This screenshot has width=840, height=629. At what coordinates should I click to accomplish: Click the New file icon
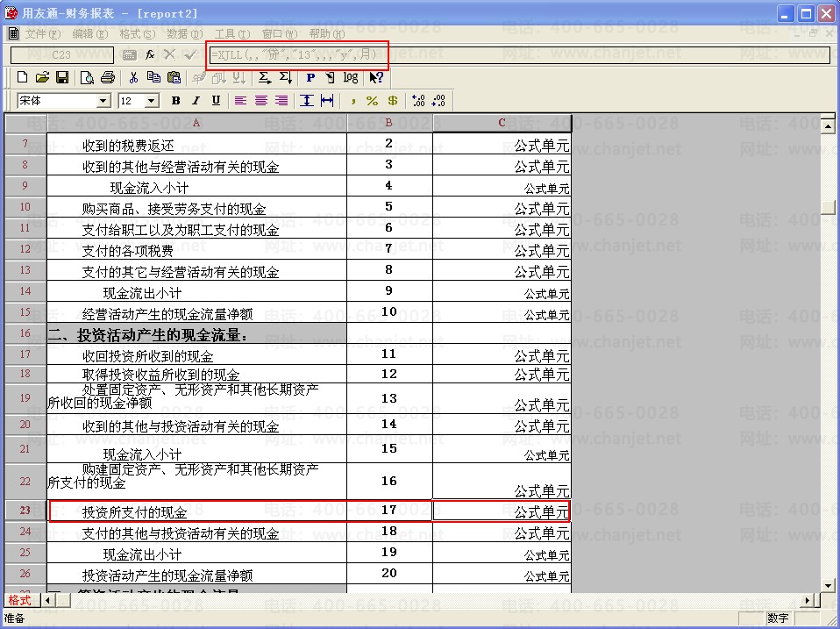[22, 78]
